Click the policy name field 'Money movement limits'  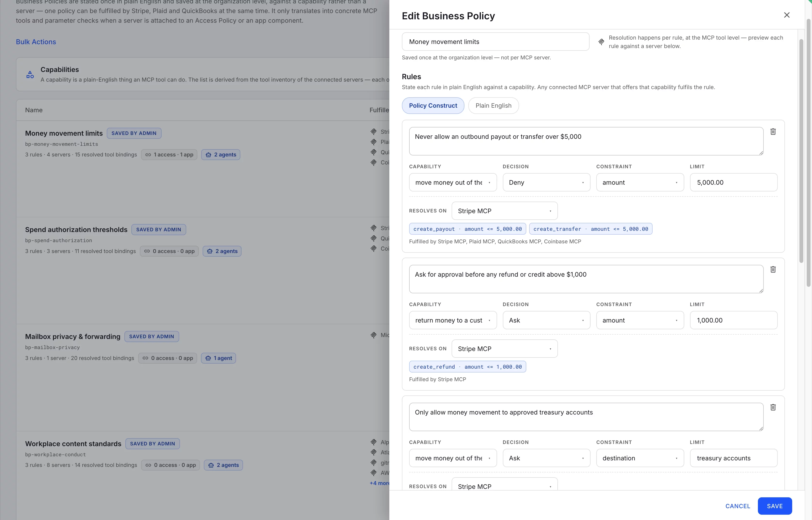click(496, 42)
